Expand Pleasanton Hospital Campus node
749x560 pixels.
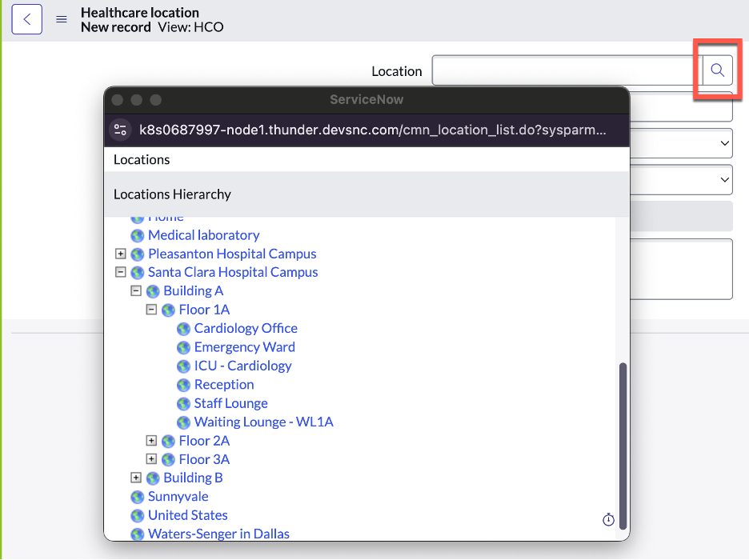[120, 254]
